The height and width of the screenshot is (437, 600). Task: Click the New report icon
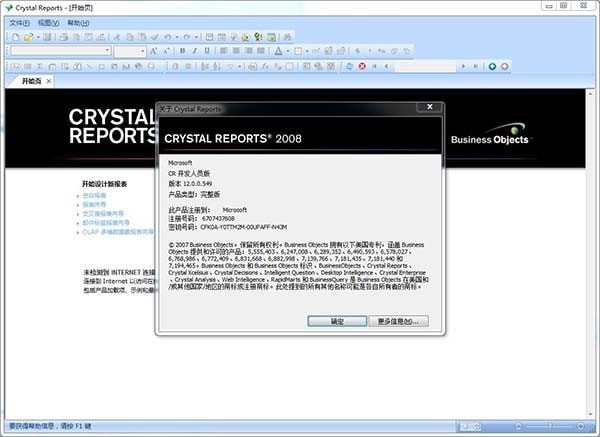click(16, 37)
